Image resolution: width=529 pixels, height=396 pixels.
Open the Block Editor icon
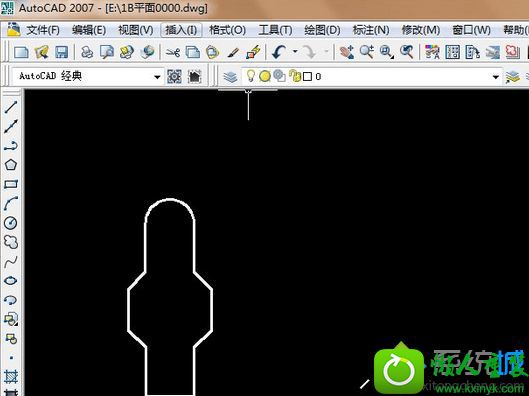pos(253,52)
